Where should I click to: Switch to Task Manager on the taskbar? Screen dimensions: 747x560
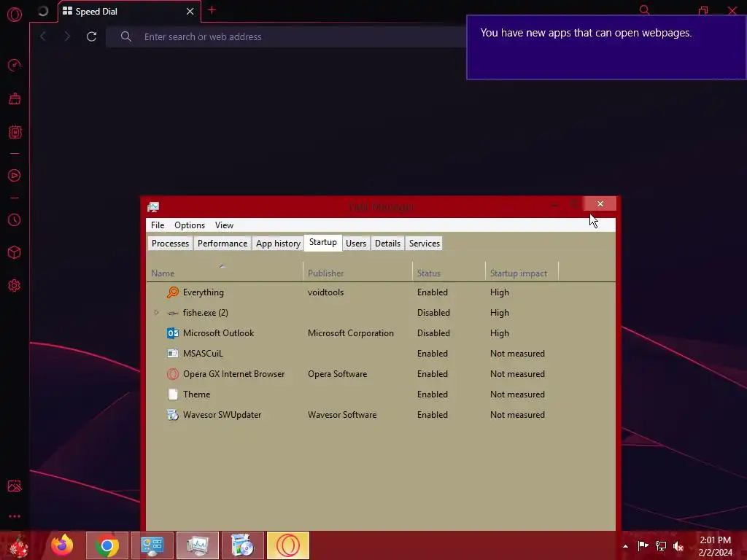197,545
